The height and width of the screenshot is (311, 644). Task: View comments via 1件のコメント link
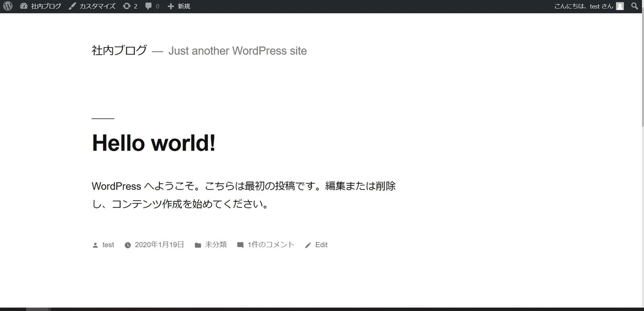[270, 244]
